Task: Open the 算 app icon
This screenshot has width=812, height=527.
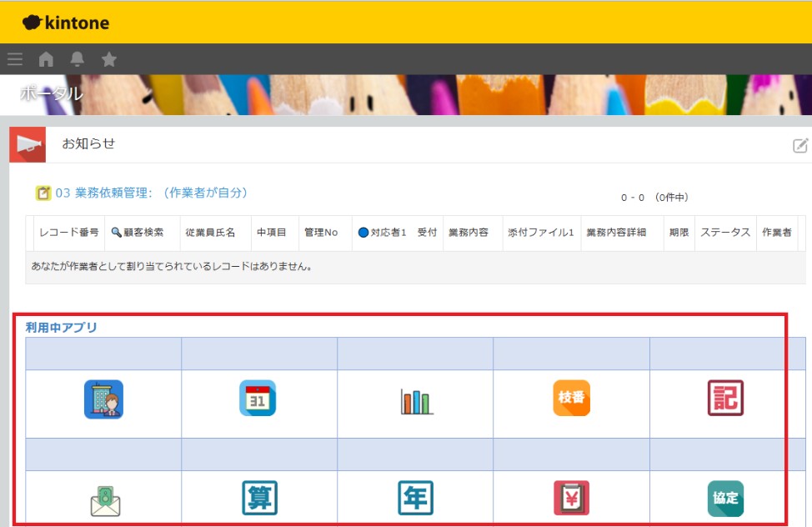Action: (259, 498)
